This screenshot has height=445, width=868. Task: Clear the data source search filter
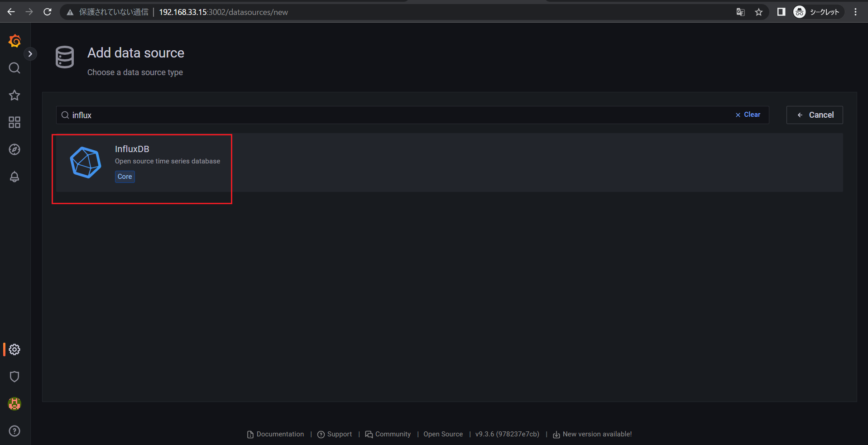748,115
